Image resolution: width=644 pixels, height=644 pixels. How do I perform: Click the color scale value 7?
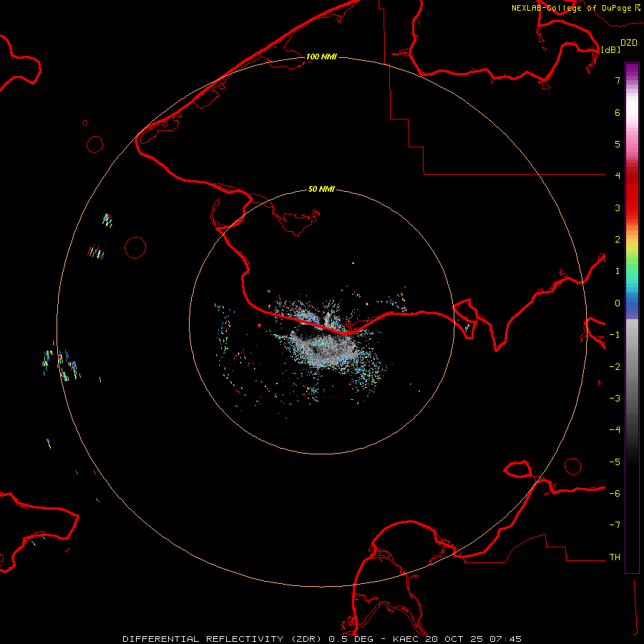coord(618,80)
